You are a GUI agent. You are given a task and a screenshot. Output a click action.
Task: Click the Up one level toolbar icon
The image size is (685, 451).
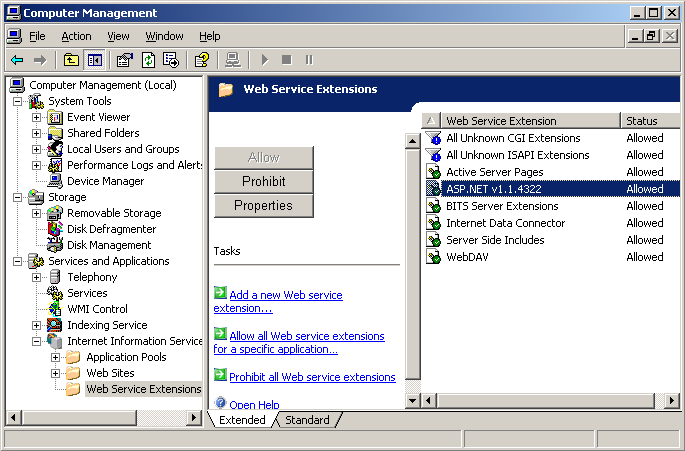coord(70,60)
